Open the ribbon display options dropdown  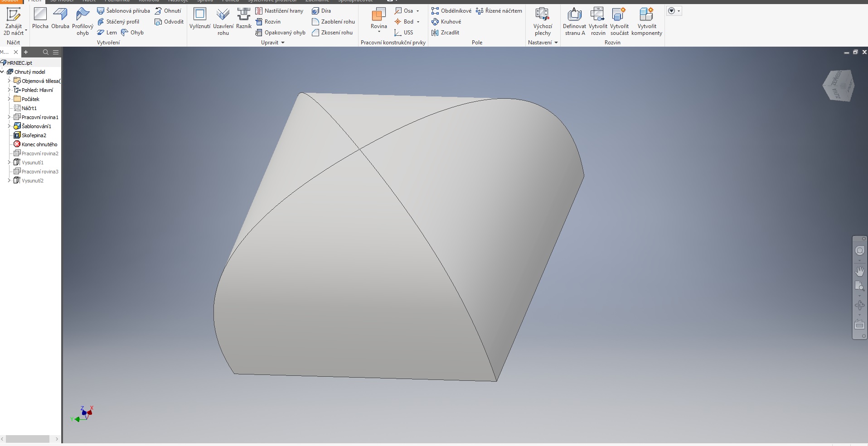(674, 11)
